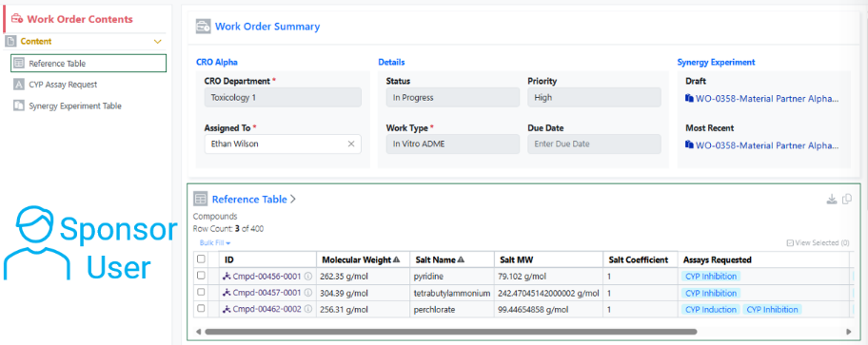Click the 262.35 g/mol molecular weight cell

tap(363, 277)
